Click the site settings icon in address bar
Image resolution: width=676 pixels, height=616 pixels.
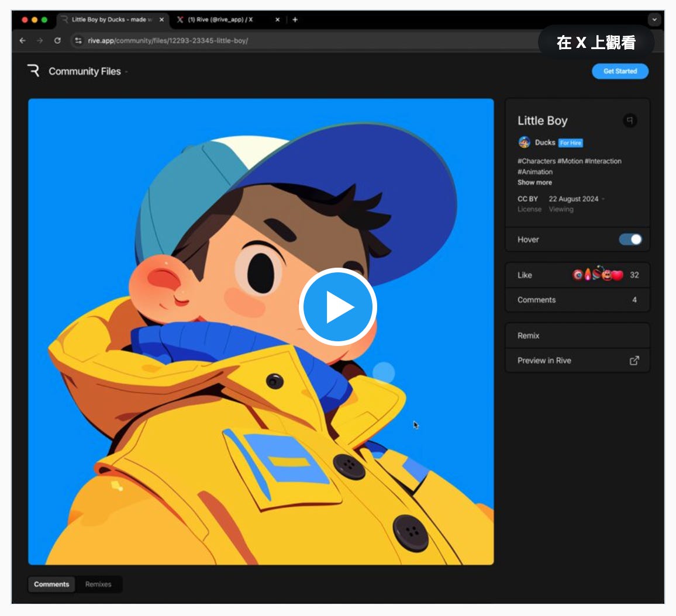point(78,40)
